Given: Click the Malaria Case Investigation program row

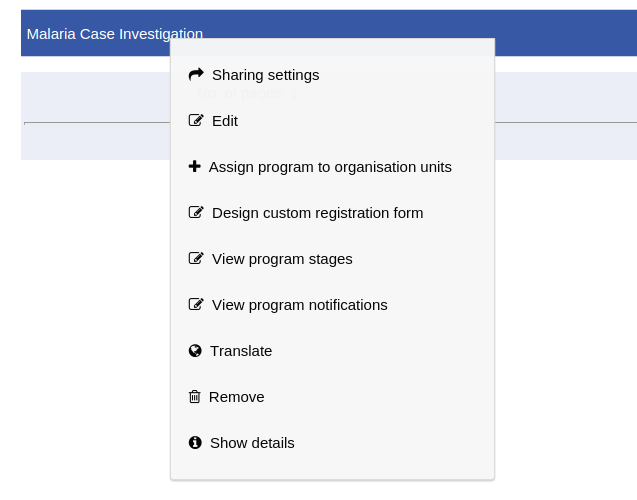Looking at the screenshot, I should coord(95,33).
